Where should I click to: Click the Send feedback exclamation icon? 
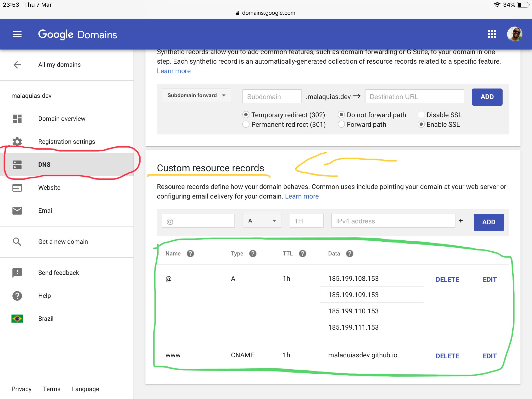(17, 273)
